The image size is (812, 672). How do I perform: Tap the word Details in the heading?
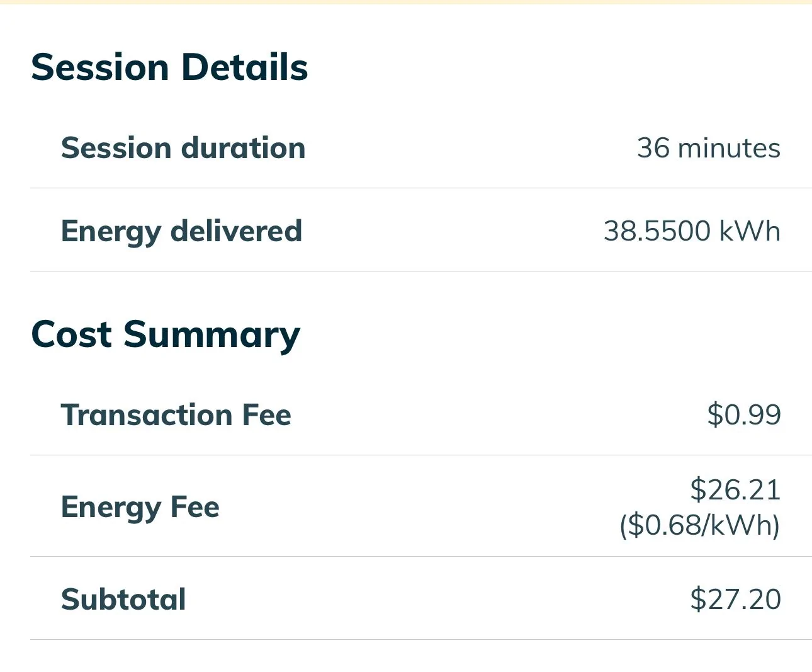pyautogui.click(x=245, y=67)
